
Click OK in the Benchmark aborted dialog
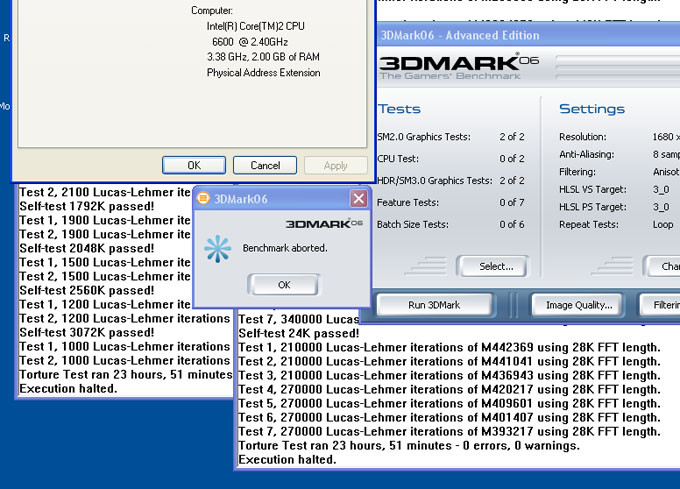(284, 285)
